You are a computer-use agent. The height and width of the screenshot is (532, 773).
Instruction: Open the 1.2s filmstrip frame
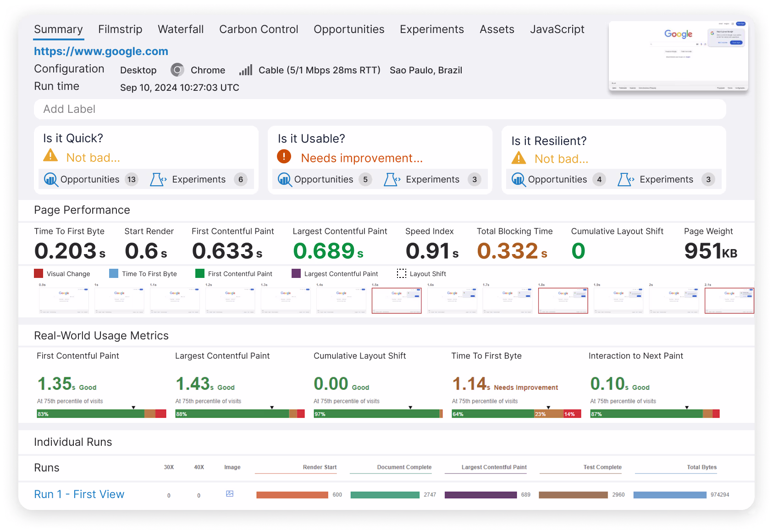tap(230, 300)
